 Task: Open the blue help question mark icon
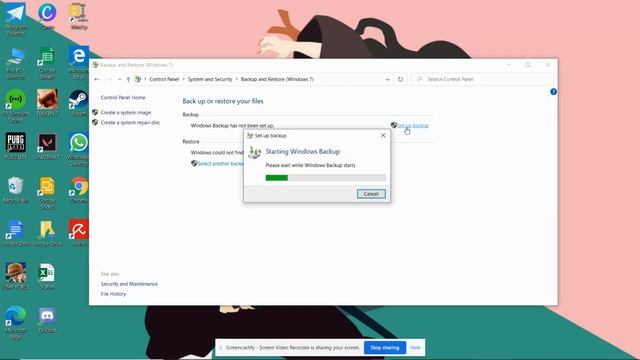[x=553, y=92]
